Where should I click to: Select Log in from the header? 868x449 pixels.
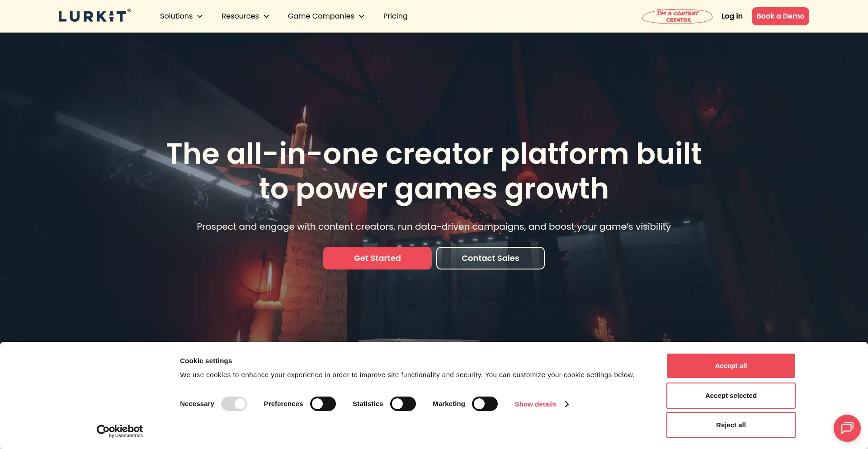pyautogui.click(x=732, y=16)
